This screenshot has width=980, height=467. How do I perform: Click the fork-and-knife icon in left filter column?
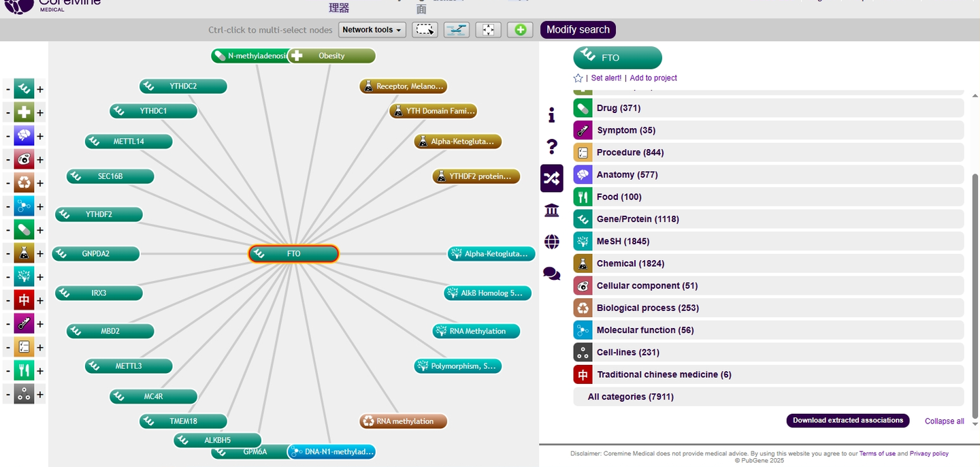tap(24, 371)
